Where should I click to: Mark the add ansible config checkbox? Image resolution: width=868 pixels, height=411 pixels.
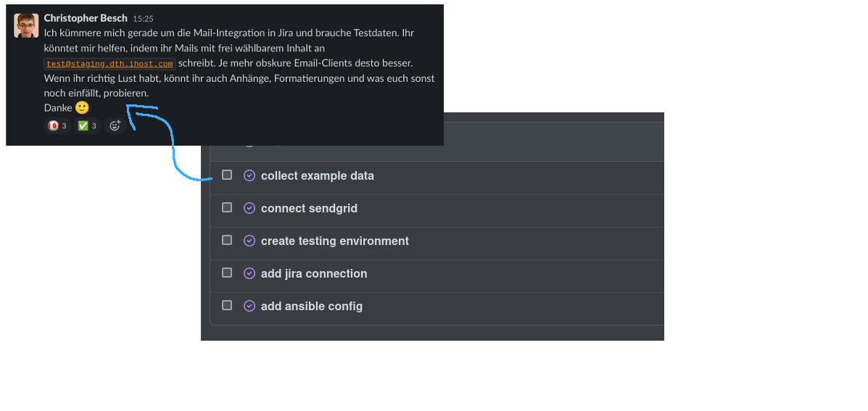point(227,305)
